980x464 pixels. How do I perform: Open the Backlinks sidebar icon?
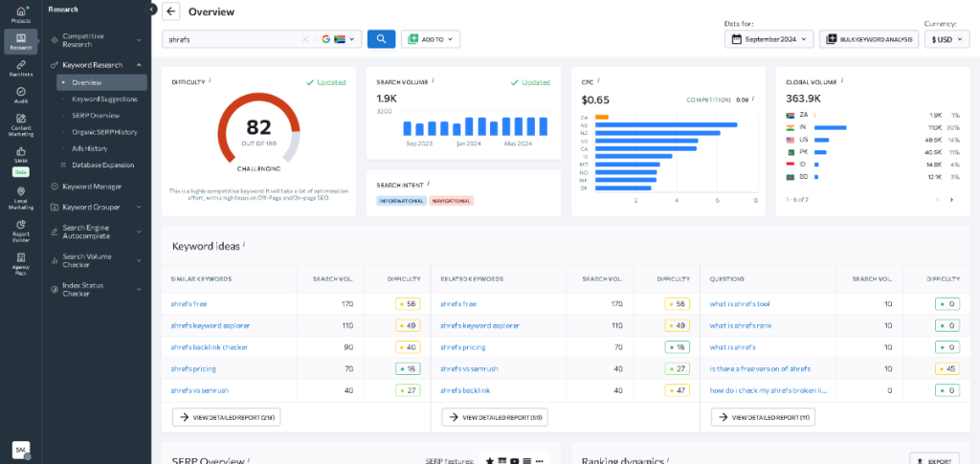click(21, 68)
